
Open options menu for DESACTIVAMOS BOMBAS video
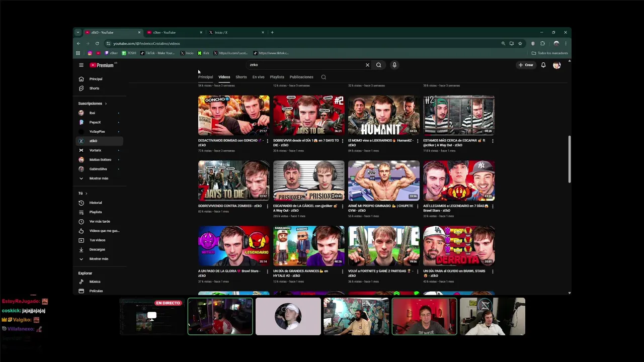[267, 141]
